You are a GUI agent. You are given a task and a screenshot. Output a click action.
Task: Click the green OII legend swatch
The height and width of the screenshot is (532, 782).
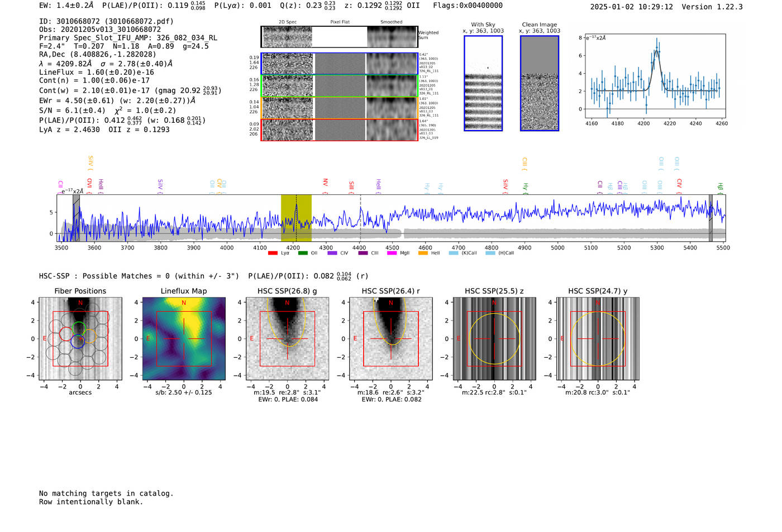point(303,253)
